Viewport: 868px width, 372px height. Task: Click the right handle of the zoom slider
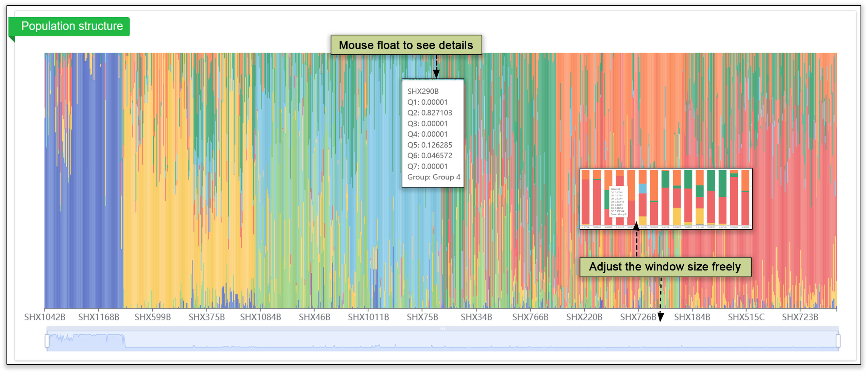click(838, 341)
